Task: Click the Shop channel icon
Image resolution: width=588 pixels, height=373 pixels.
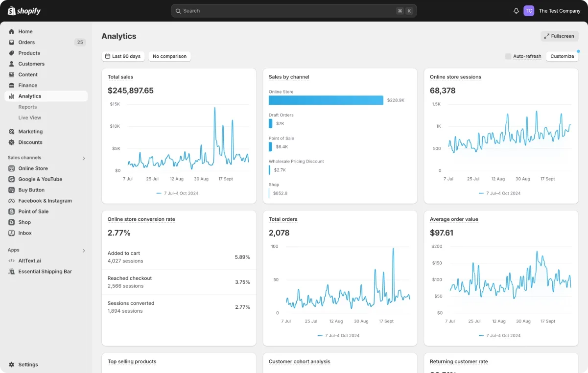Action: pos(12,222)
